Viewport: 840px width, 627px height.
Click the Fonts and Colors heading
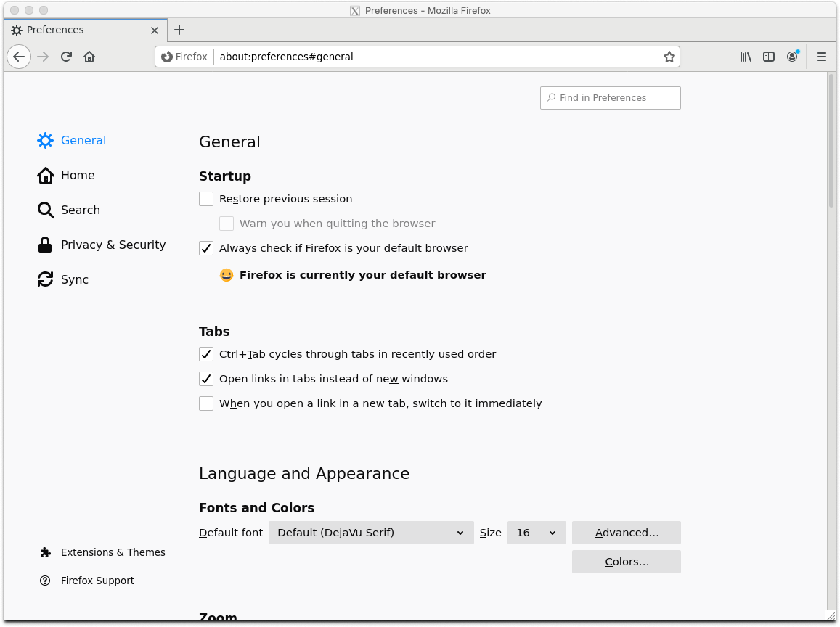[x=256, y=507]
